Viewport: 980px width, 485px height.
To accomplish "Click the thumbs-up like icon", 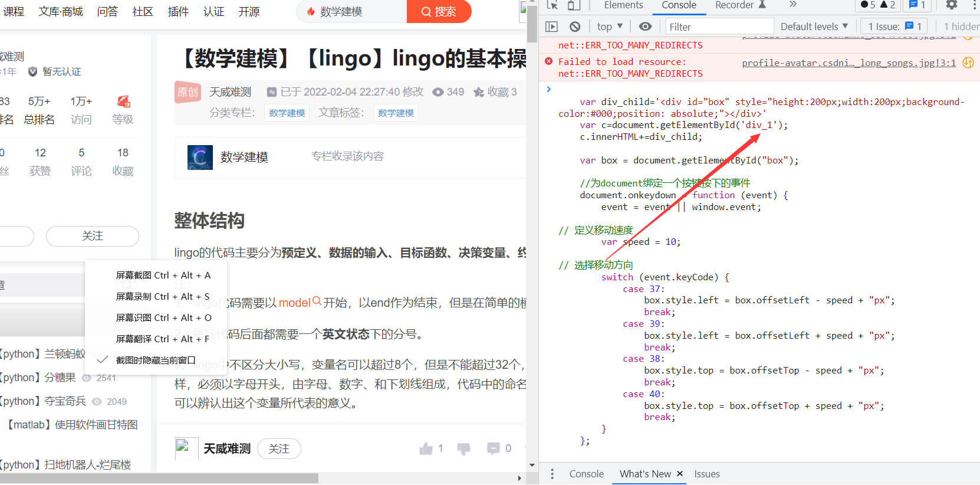I will click(x=426, y=448).
